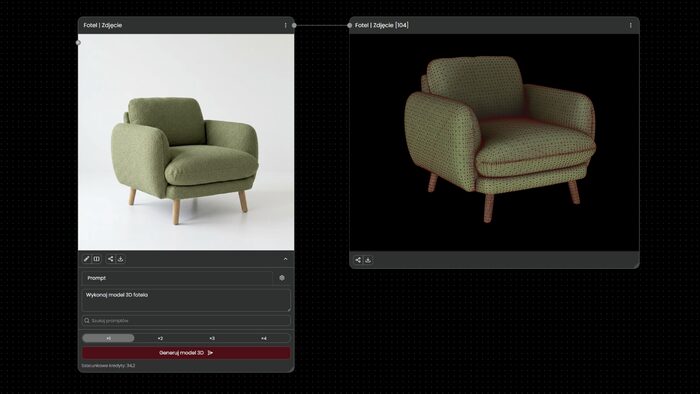
Task: Click the download icon in the left card
Action: coord(121,259)
